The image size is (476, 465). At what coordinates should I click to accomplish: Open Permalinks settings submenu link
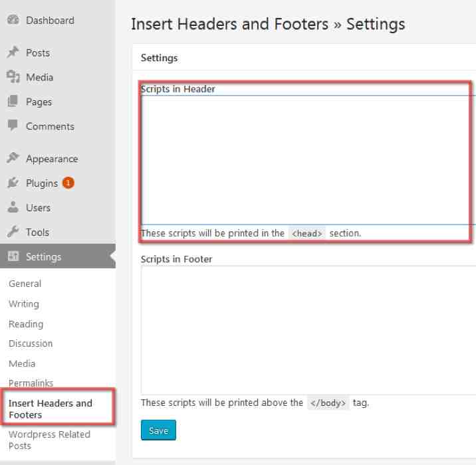coord(31,383)
